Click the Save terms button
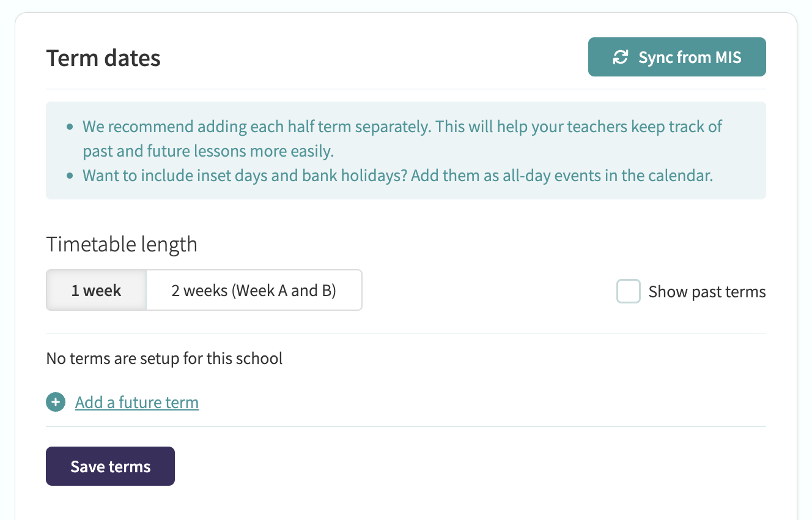This screenshot has width=812, height=520. pos(110,466)
